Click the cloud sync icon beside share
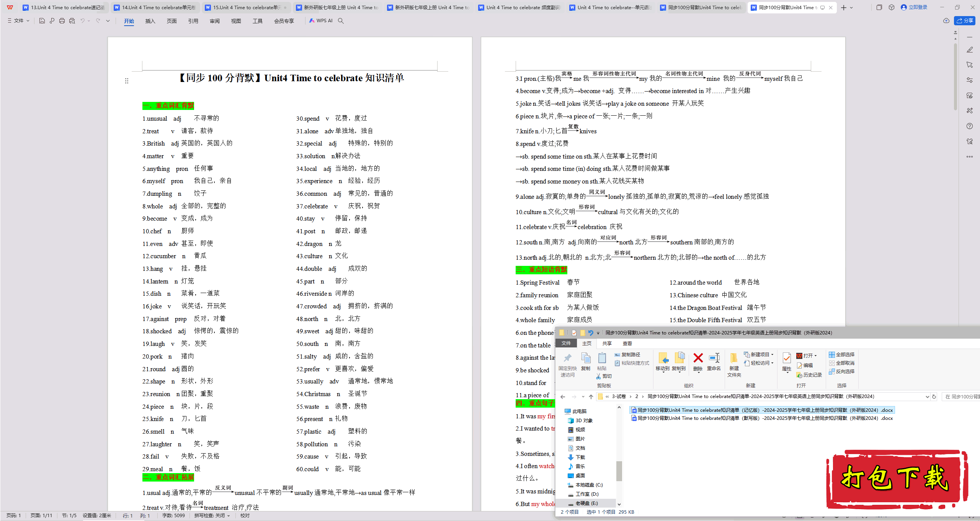Viewport: 980px width, 521px height. (x=946, y=21)
